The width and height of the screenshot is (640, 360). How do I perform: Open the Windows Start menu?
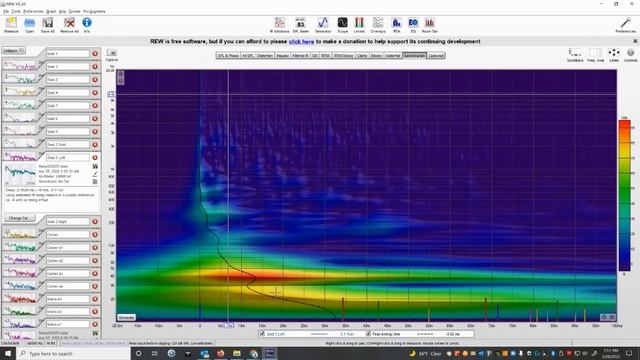[x=8, y=353]
